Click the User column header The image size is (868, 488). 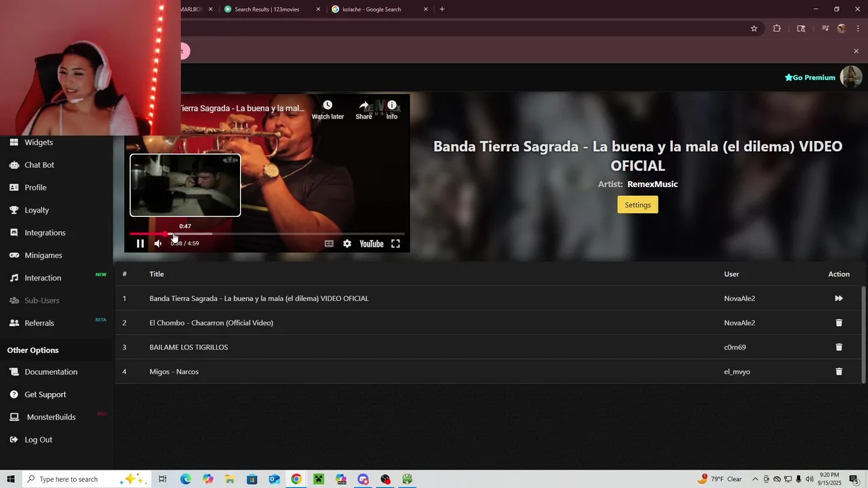tap(732, 274)
